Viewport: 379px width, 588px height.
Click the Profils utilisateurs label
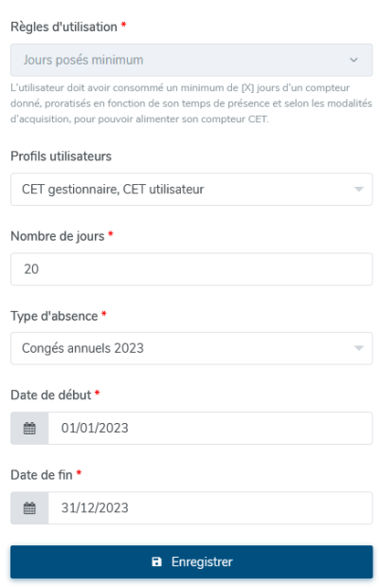click(x=61, y=156)
